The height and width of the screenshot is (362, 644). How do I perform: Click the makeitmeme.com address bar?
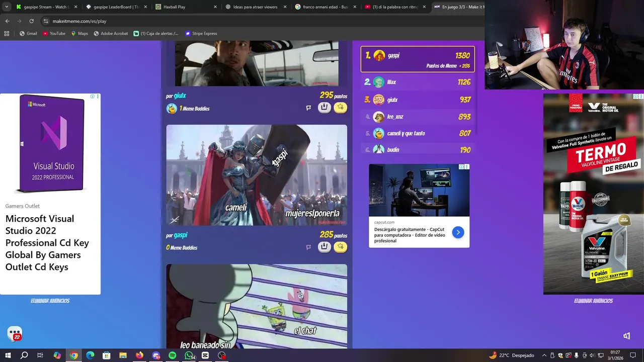coord(262,21)
